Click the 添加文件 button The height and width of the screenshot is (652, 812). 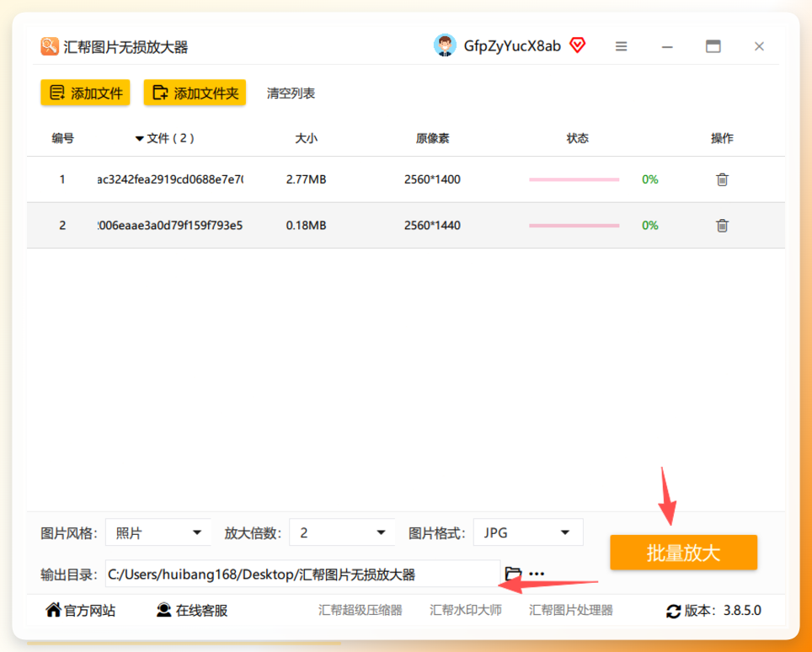85,93
